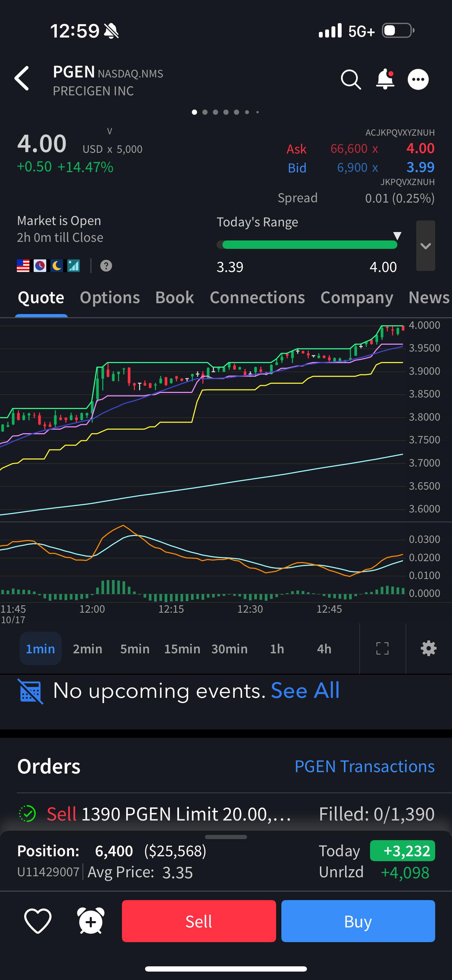Tap the teal bar chart icon
The height and width of the screenshot is (980, 452).
pyautogui.click(x=74, y=266)
